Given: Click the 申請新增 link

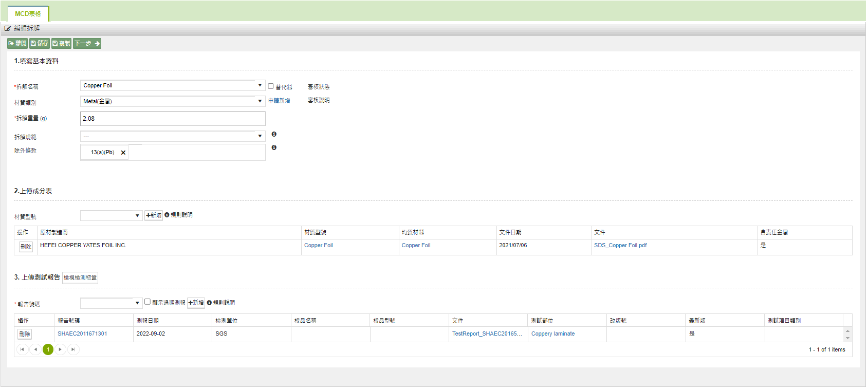Looking at the screenshot, I should pyautogui.click(x=279, y=101).
